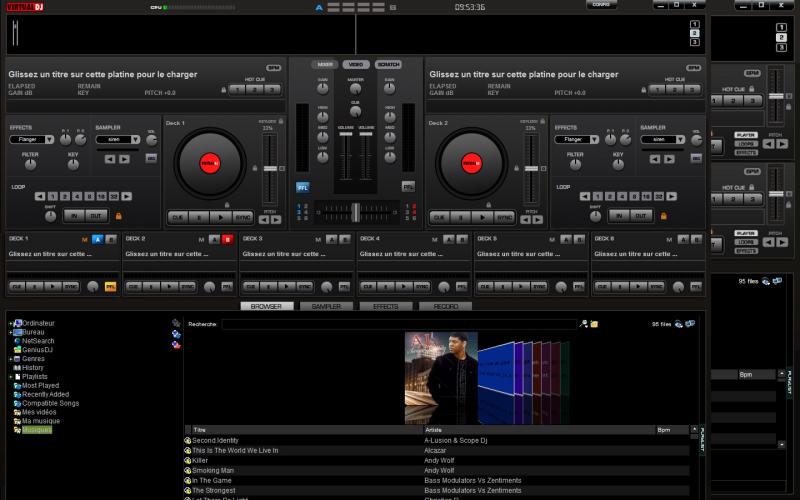Image resolution: width=800 pixels, height=500 pixels.
Task: Click the CUE button on Deck 1
Action: [178, 216]
